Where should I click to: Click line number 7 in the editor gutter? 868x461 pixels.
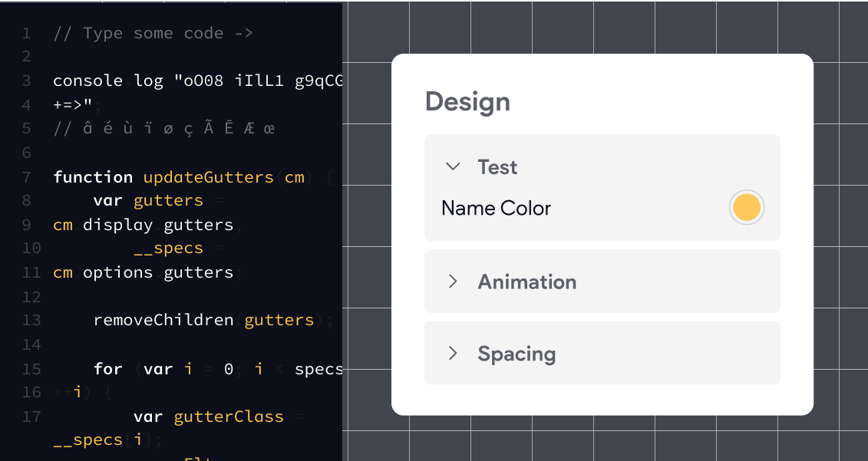point(25,176)
